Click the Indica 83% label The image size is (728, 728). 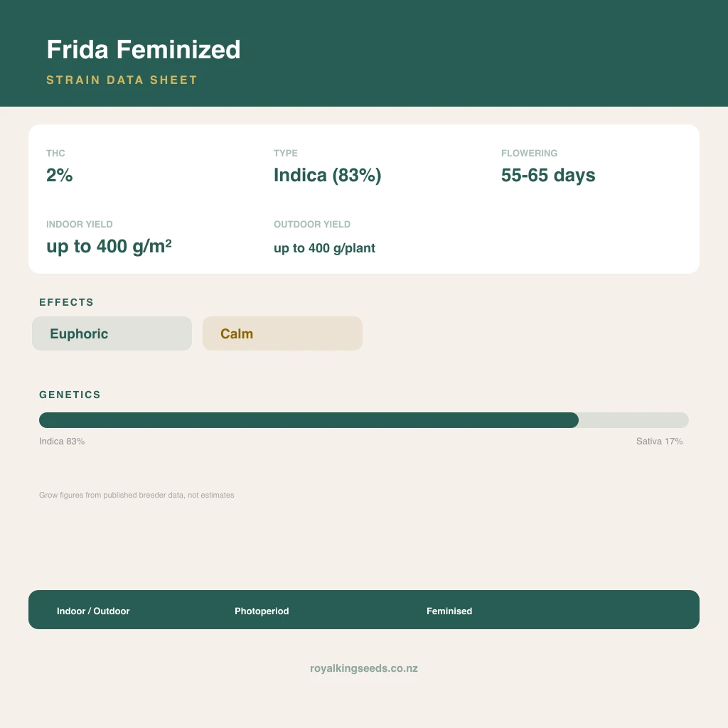point(62,441)
